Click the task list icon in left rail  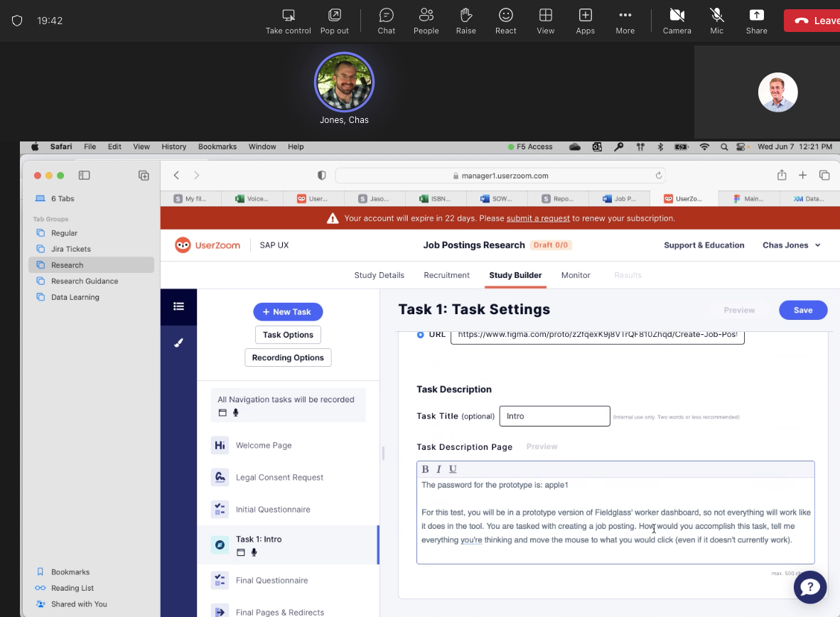point(178,306)
